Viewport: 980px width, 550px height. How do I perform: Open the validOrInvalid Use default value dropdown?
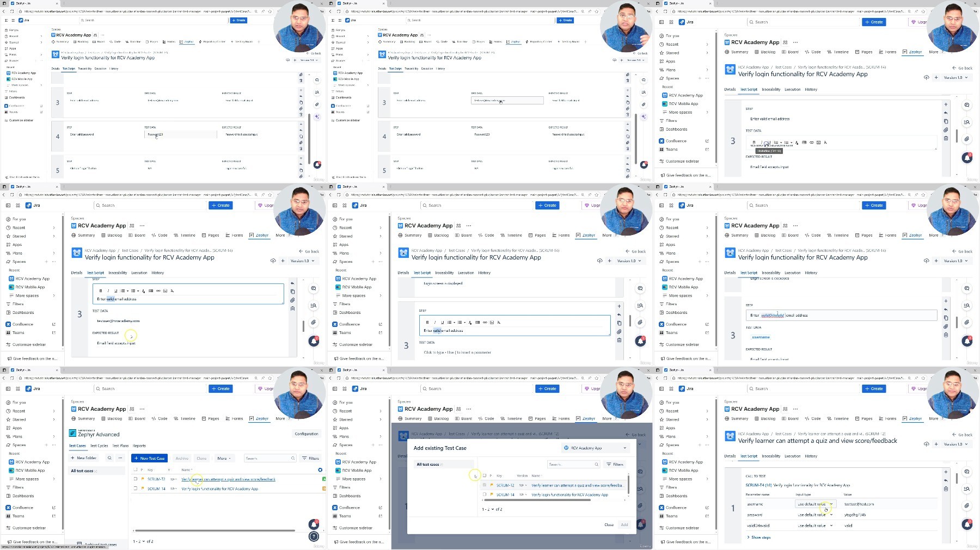tap(815, 526)
